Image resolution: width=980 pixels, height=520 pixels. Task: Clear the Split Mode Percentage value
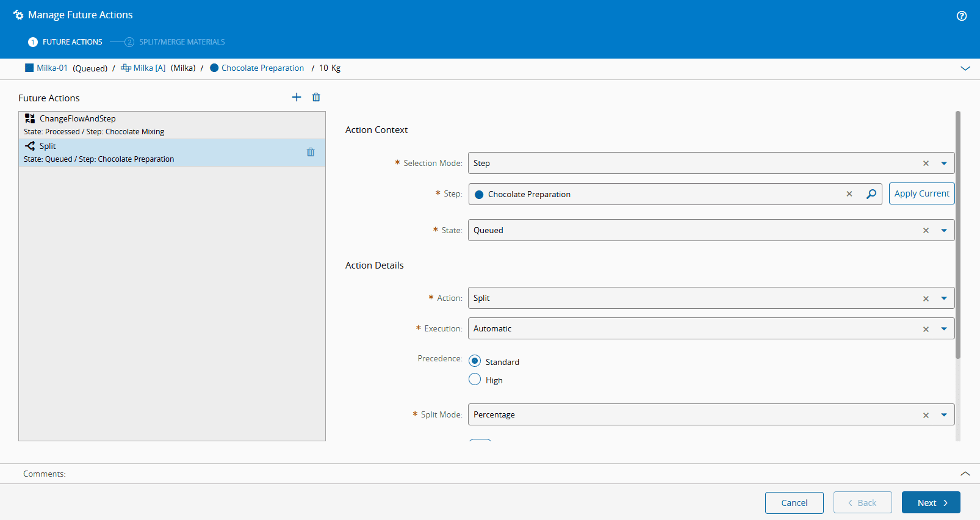click(x=926, y=415)
